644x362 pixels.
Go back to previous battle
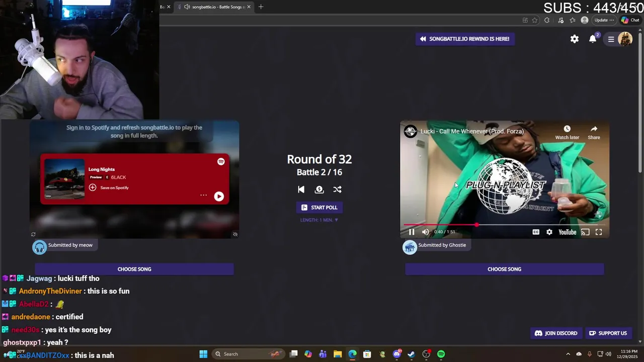[301, 190]
